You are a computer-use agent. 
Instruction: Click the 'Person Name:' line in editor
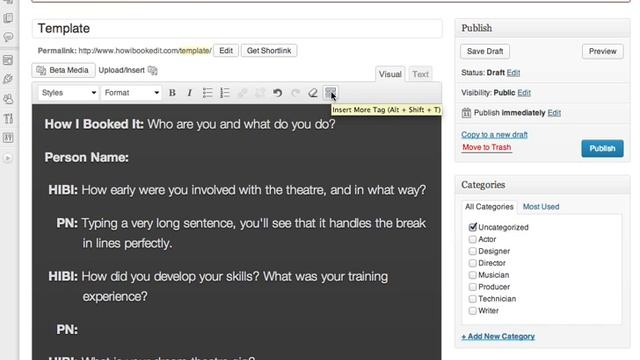tap(87, 157)
